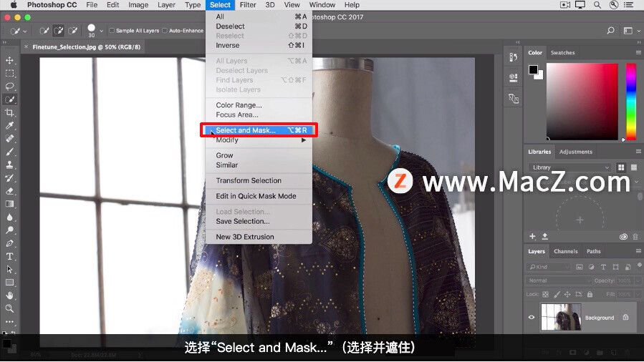
Task: Switch Libraries to grid view
Action: click(621, 167)
